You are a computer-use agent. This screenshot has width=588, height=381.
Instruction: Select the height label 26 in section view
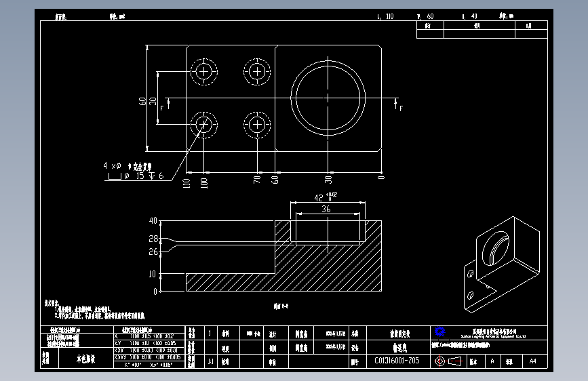click(153, 252)
